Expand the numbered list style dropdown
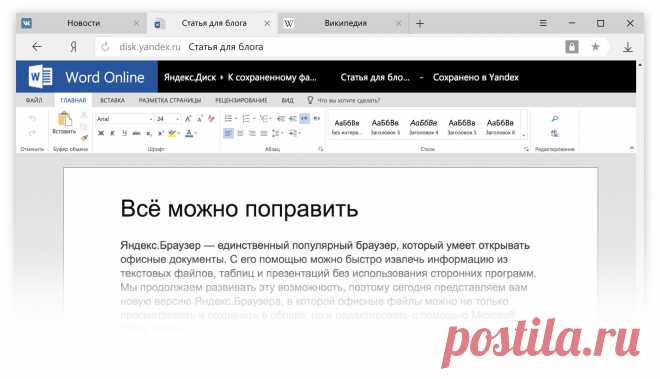Screen dimensions: 660x379 point(254,118)
